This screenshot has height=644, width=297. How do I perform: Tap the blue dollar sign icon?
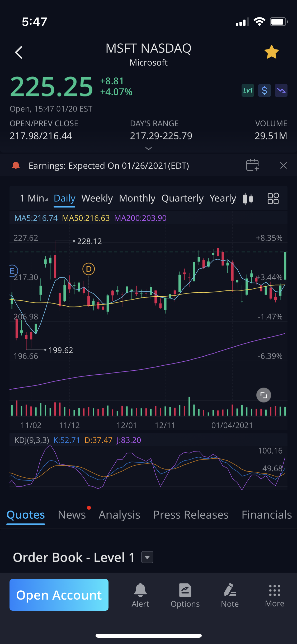tap(264, 91)
